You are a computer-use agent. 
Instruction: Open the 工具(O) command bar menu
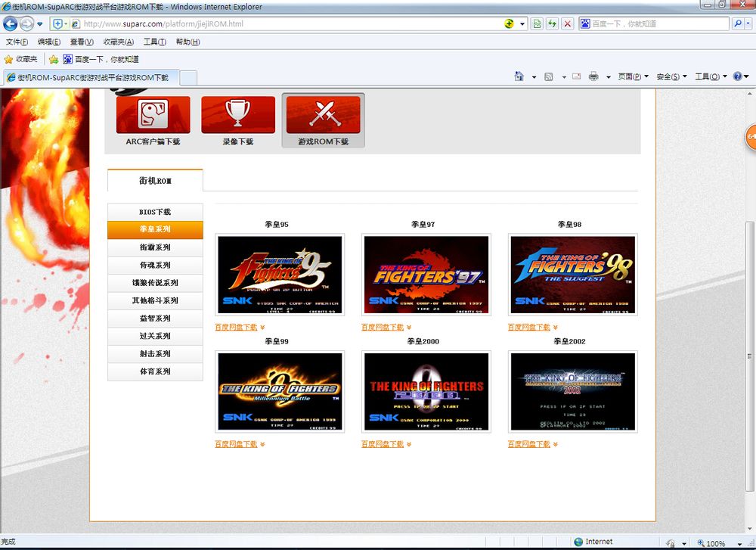coord(711,76)
